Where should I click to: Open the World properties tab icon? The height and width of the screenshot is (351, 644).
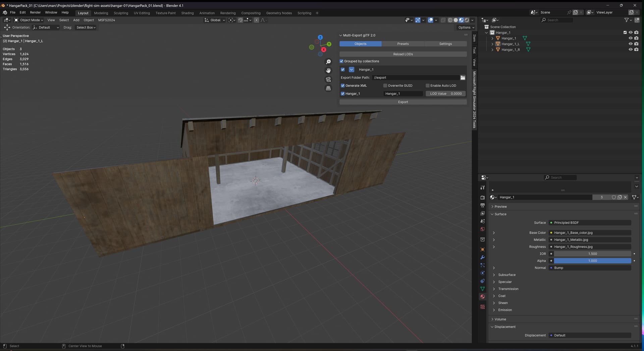[x=482, y=229]
